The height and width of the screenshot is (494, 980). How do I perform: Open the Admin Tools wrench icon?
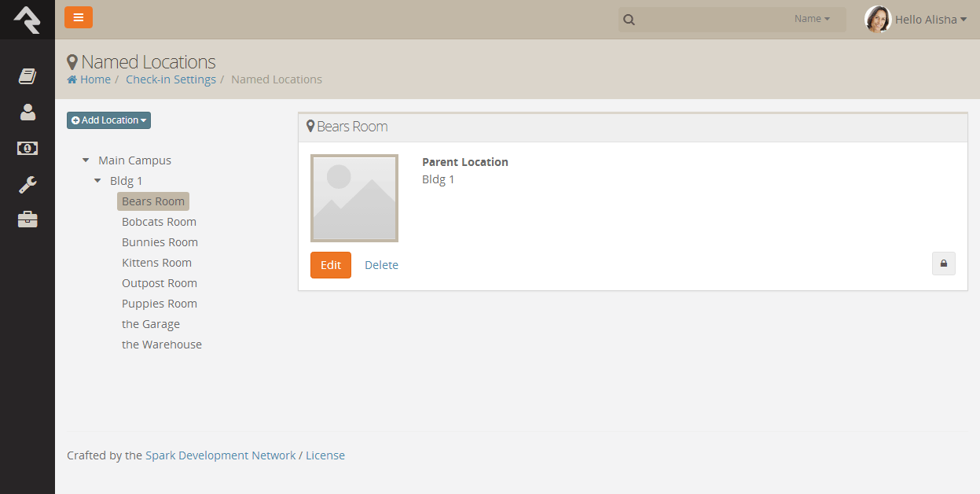point(28,185)
